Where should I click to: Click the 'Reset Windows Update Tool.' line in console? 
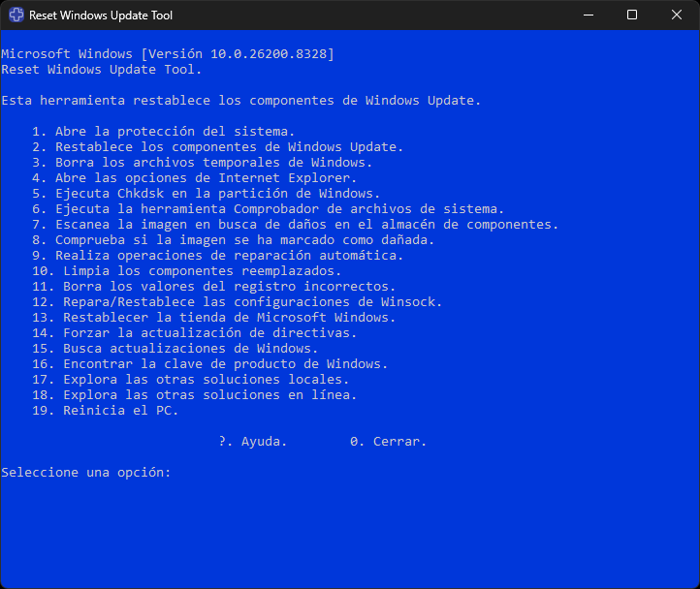click(102, 70)
